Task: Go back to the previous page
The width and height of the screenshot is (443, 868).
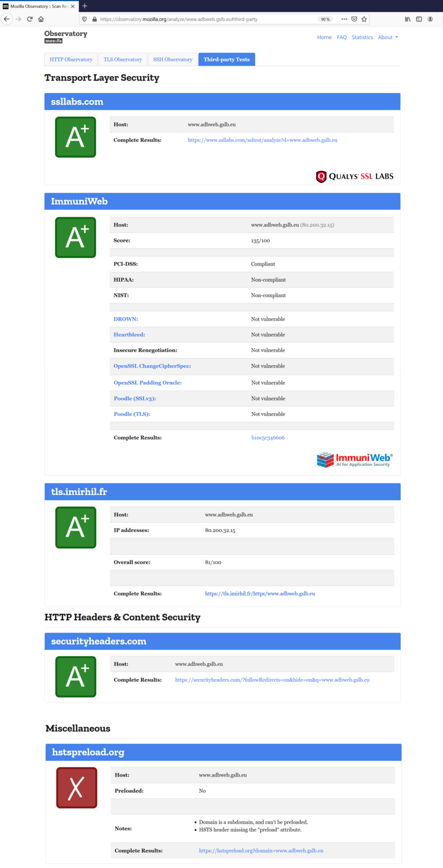Action: pyautogui.click(x=7, y=19)
